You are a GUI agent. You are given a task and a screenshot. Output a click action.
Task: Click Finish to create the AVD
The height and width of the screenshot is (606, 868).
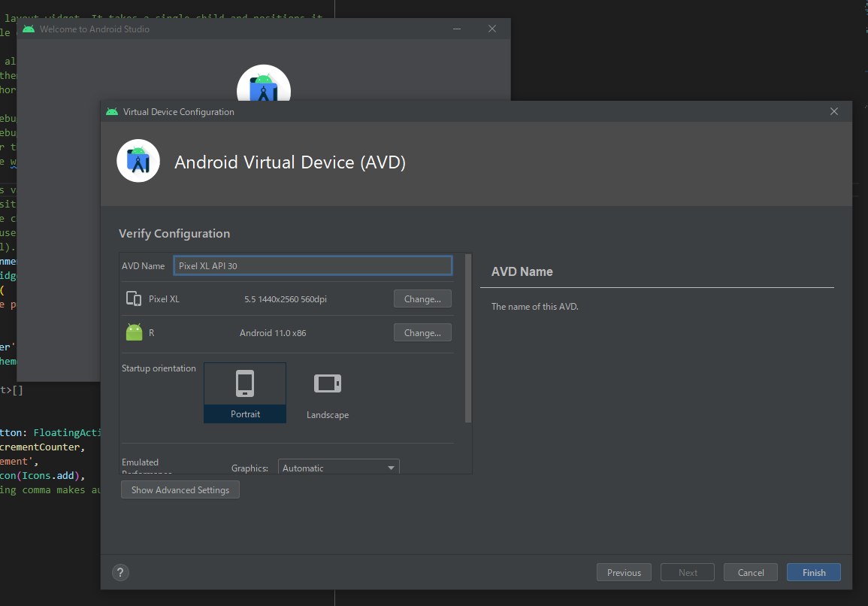814,572
